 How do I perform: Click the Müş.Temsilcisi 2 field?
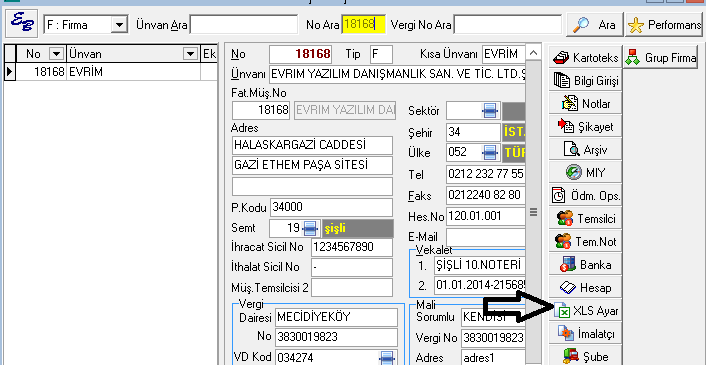pyautogui.click(x=352, y=288)
